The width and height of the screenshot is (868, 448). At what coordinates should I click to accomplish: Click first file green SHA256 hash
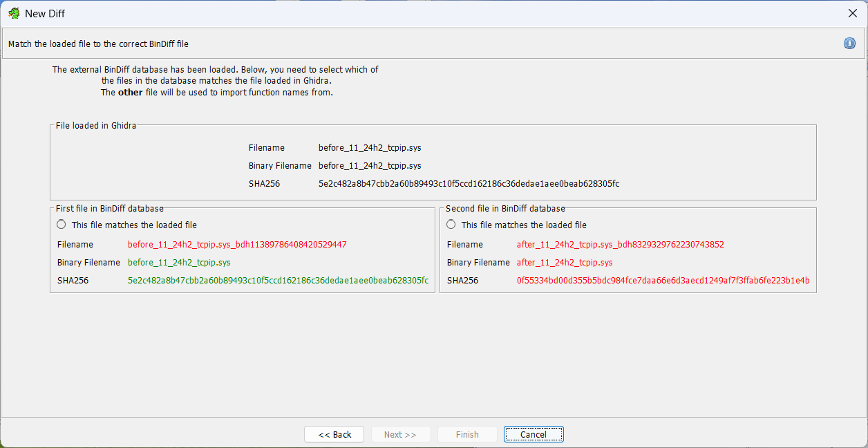278,281
